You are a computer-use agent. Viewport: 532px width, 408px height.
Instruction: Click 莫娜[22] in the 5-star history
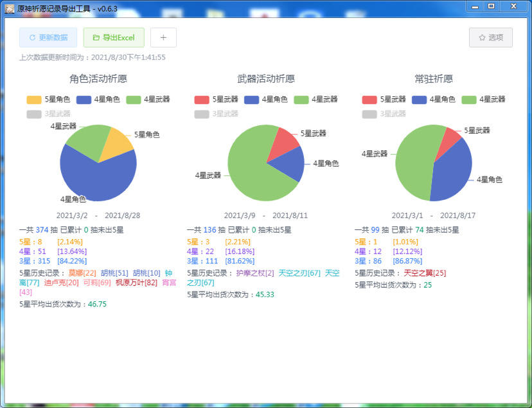click(x=82, y=273)
